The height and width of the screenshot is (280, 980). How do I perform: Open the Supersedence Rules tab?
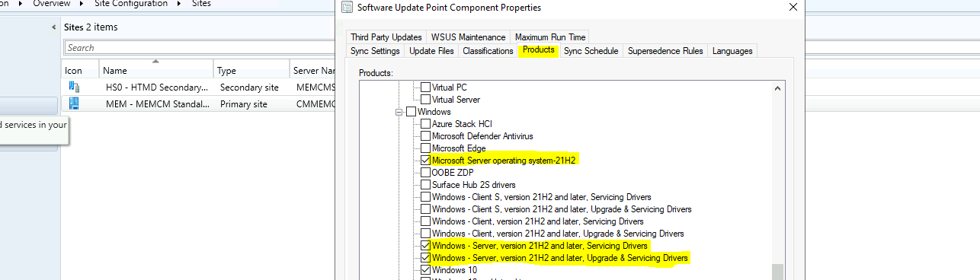click(665, 51)
